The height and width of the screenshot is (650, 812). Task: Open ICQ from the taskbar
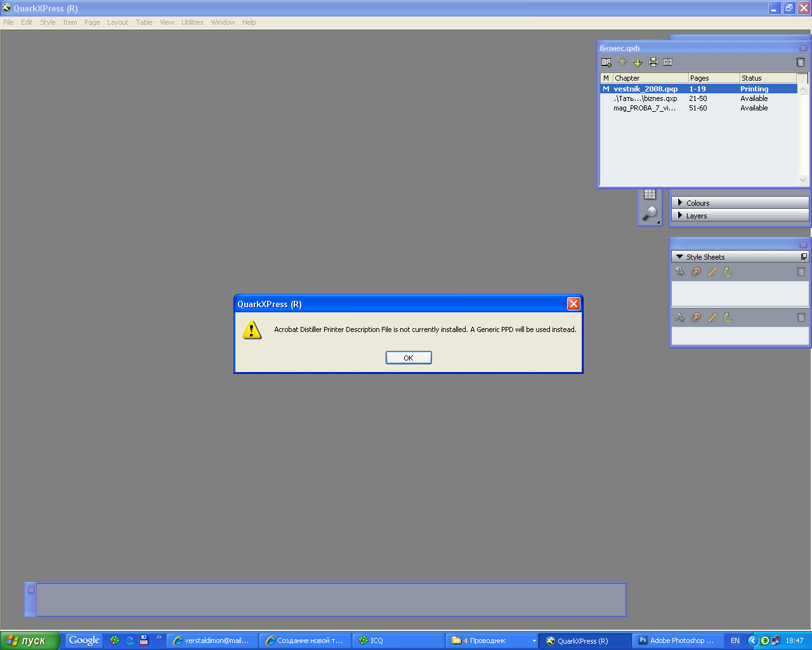click(x=398, y=640)
